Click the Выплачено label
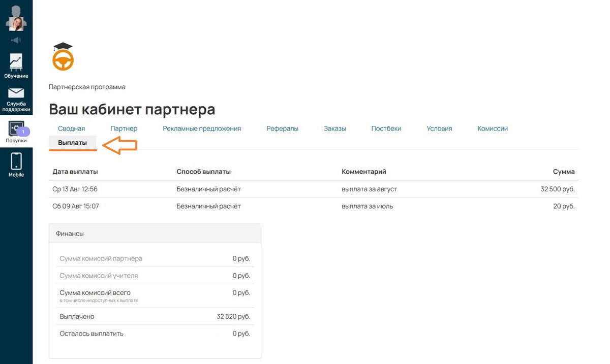 pyautogui.click(x=77, y=316)
